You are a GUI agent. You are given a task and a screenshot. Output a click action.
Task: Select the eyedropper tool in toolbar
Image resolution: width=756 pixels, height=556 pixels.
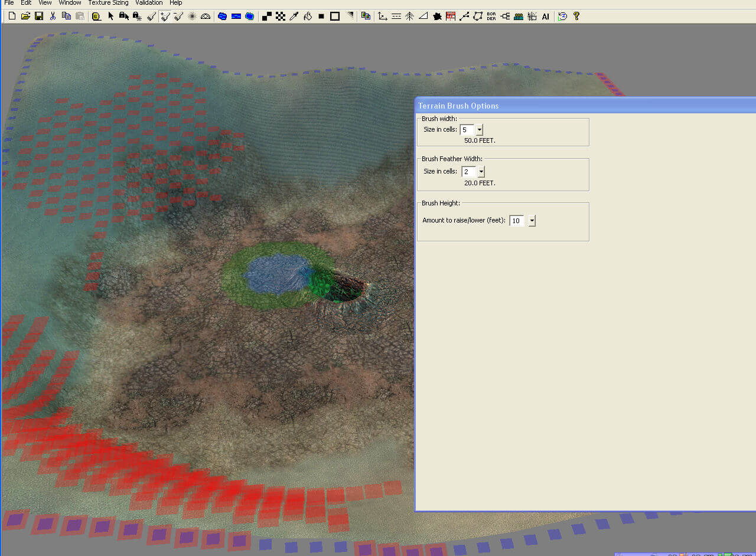294,16
